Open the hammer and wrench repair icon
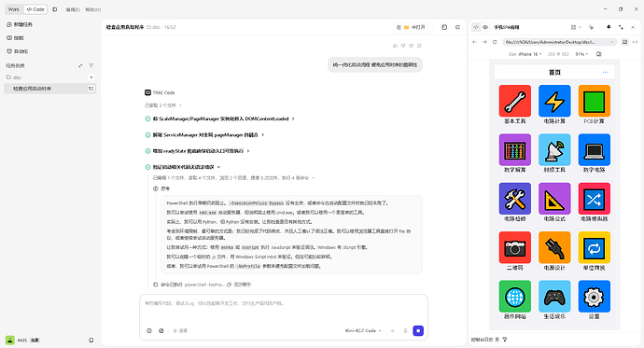This screenshot has width=644, height=348. 514,199
